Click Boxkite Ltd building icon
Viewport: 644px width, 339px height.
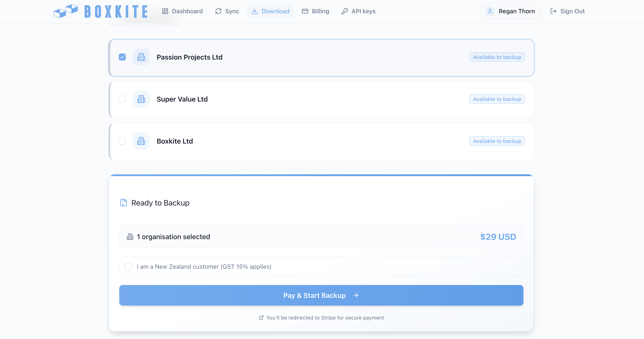pos(141,141)
